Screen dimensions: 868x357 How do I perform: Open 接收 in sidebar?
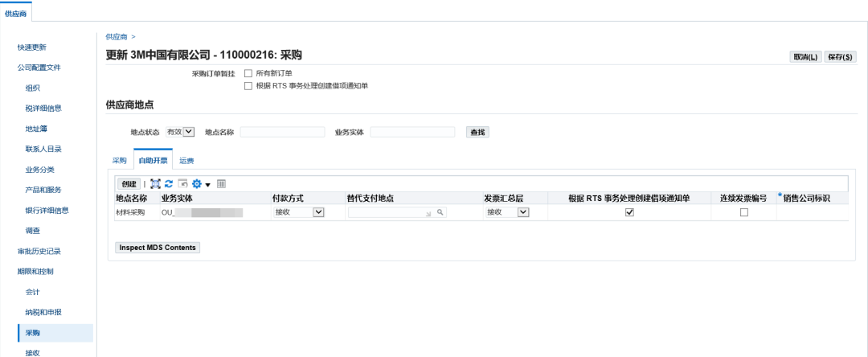[x=33, y=352]
